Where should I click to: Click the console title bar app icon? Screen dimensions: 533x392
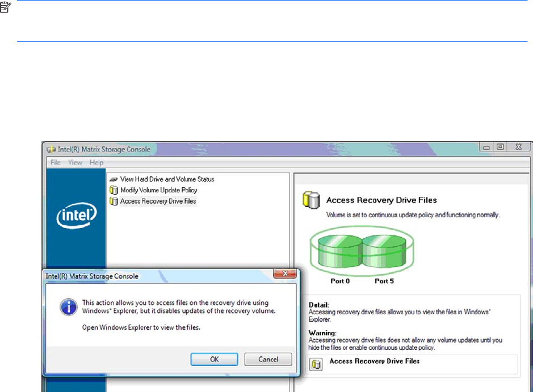click(x=51, y=149)
